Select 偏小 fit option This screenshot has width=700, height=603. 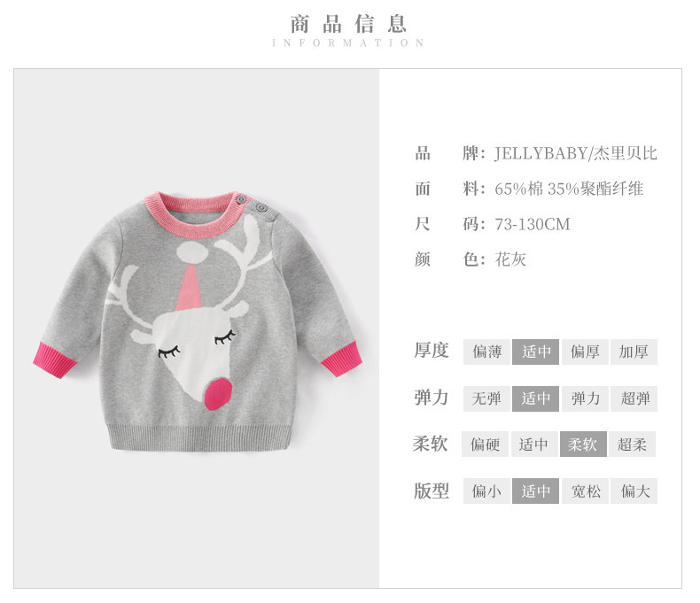(486, 491)
